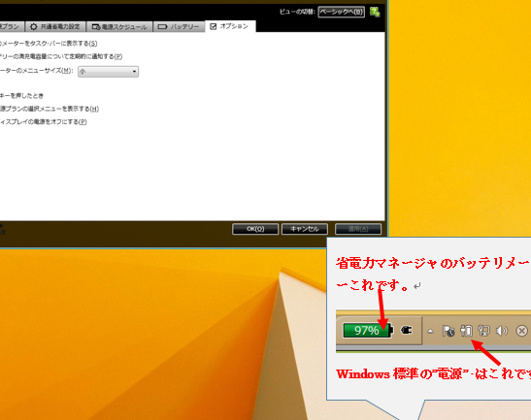The height and width of the screenshot is (420, 531).
Task: Click the ベーシックへ(B) view switch button
Action: click(342, 12)
